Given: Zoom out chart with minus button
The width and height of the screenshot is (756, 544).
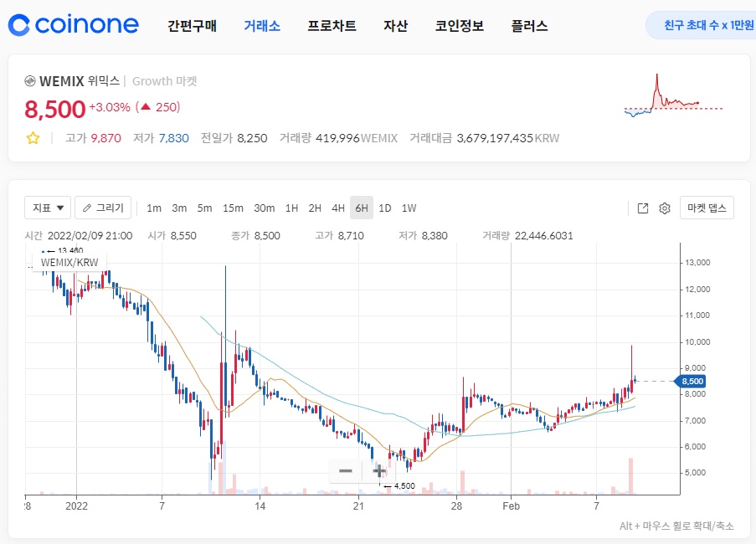Looking at the screenshot, I should pos(345,470).
